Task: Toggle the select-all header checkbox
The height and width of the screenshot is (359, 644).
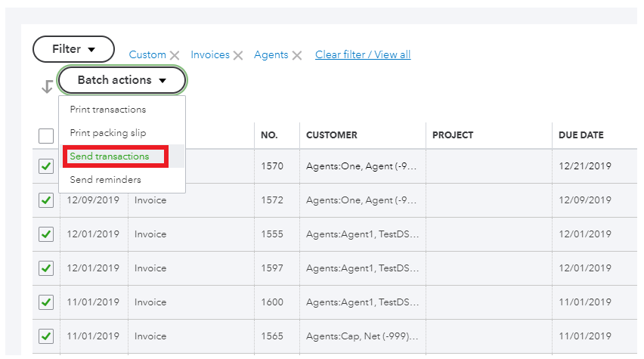Action: (x=46, y=136)
